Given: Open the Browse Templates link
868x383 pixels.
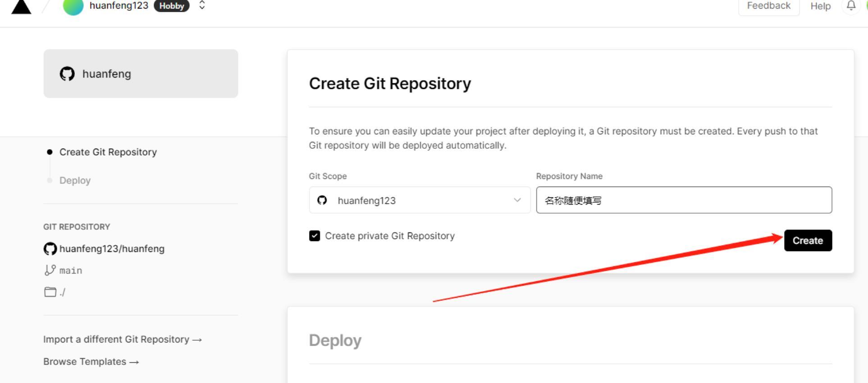Looking at the screenshot, I should tap(91, 362).
